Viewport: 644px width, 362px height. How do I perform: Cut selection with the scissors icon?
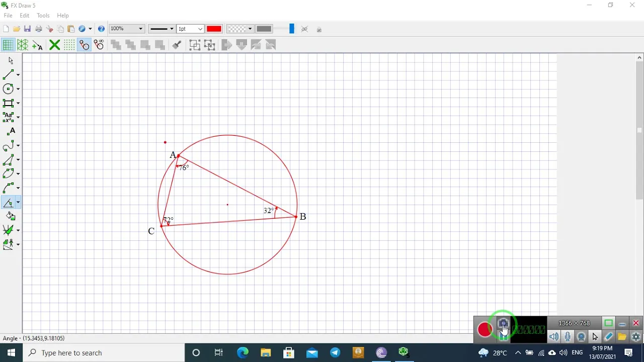[50, 29]
